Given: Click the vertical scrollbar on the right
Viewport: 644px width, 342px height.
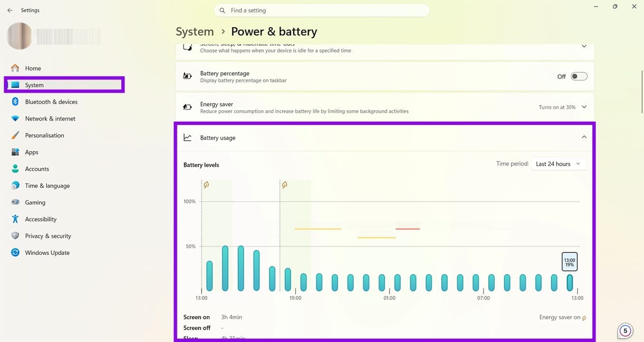Looking at the screenshot, I should [642, 92].
